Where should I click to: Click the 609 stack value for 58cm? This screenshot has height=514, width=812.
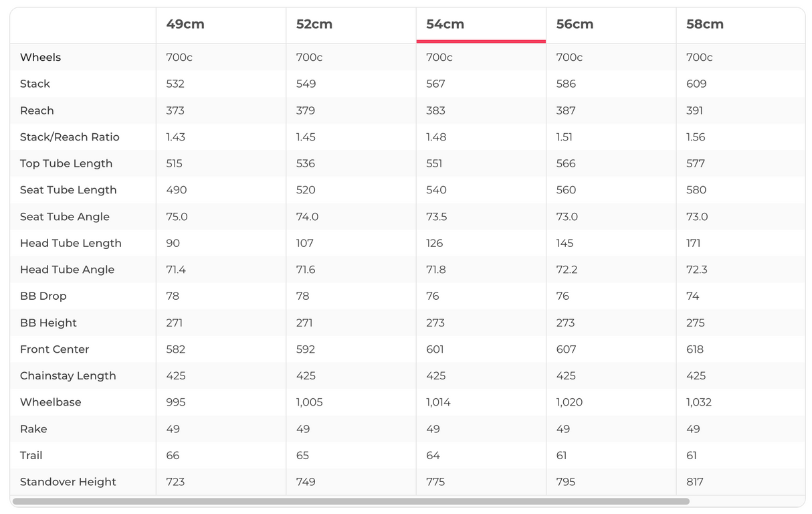[696, 84]
